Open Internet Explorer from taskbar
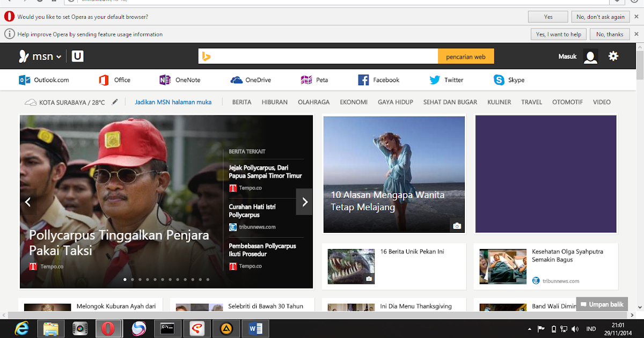644x338 pixels. 22,328
